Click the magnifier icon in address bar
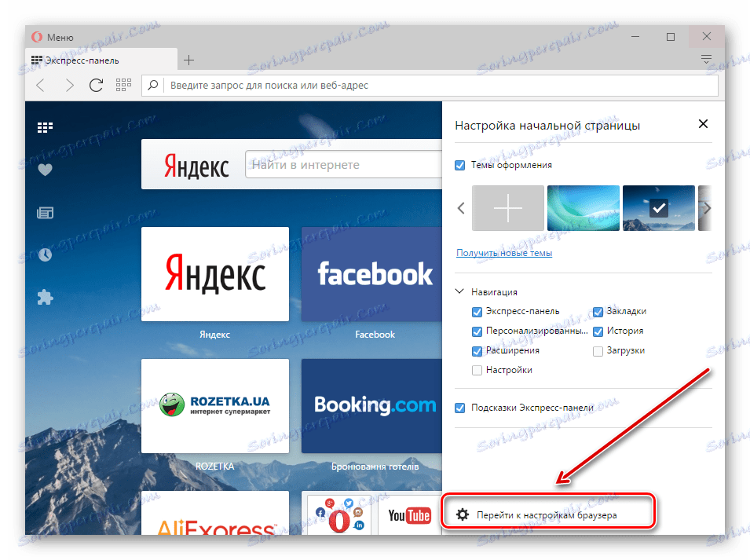The image size is (750, 560). [153, 85]
